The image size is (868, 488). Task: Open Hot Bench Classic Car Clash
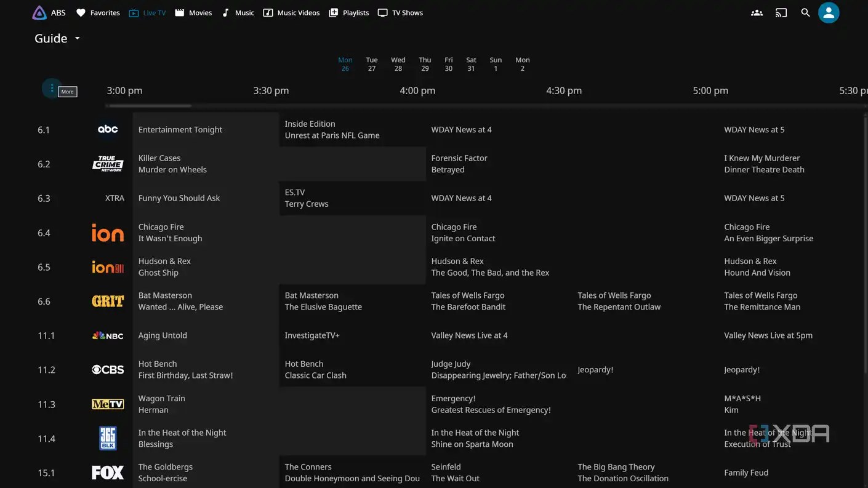[352, 370]
